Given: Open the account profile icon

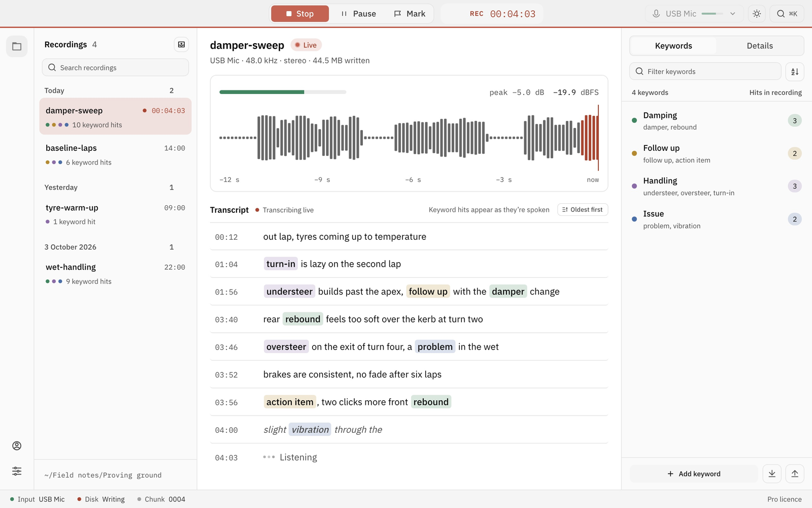Looking at the screenshot, I should (x=17, y=446).
